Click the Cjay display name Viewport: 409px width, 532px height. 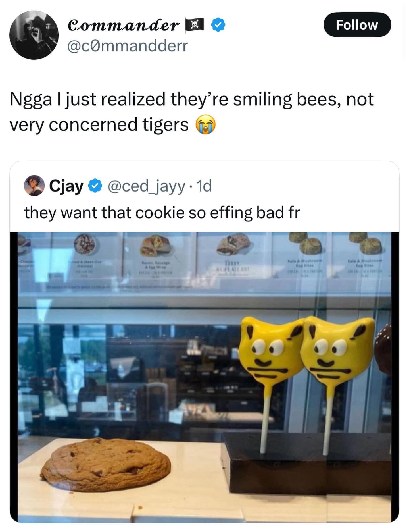pos(66,186)
